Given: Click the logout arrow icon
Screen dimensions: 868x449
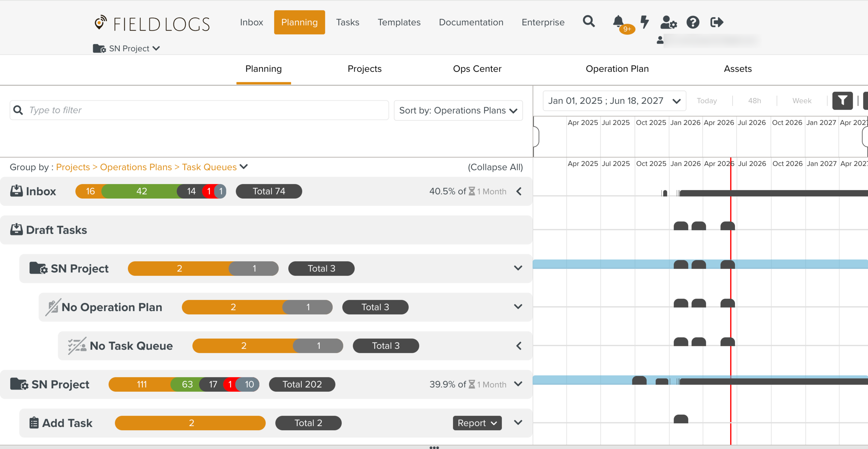Looking at the screenshot, I should click(717, 22).
